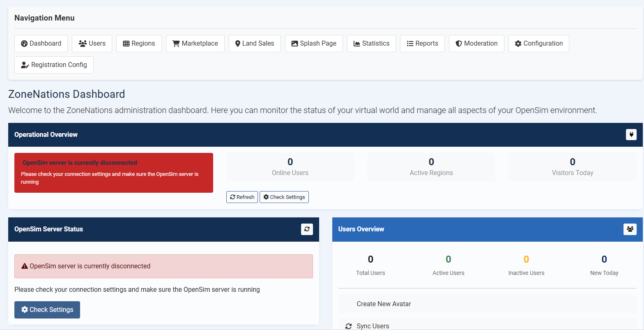Open the Reports section
Image resolution: width=644 pixels, height=330 pixels.
coord(422,44)
